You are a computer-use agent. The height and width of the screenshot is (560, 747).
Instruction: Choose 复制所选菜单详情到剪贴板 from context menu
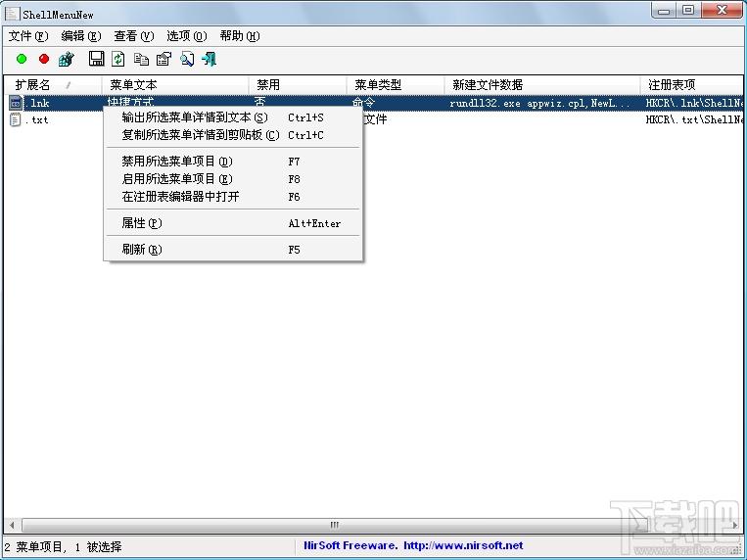[x=233, y=135]
